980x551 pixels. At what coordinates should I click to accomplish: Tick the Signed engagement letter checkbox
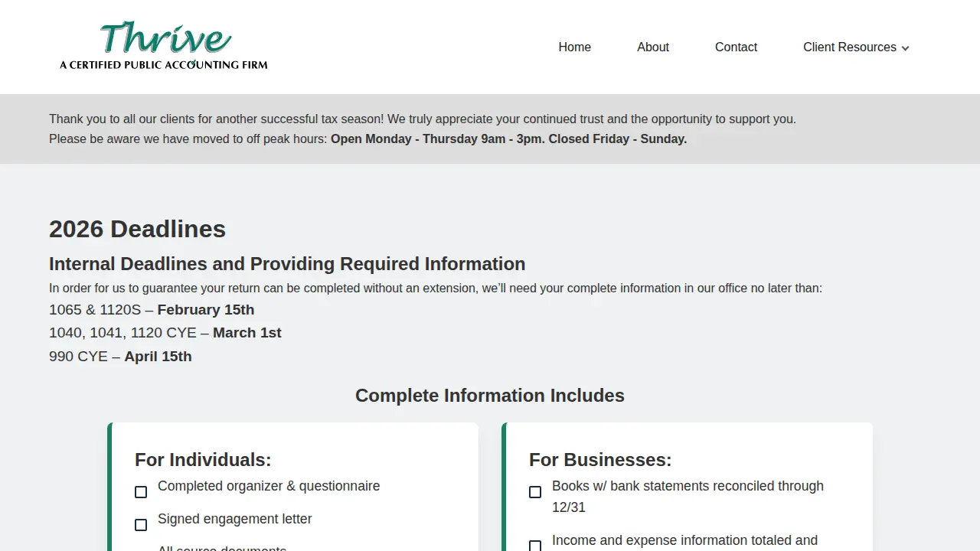[x=141, y=525]
